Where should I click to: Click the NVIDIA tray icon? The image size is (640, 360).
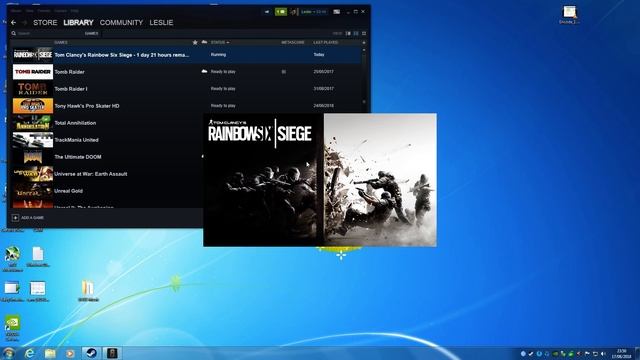(555, 353)
